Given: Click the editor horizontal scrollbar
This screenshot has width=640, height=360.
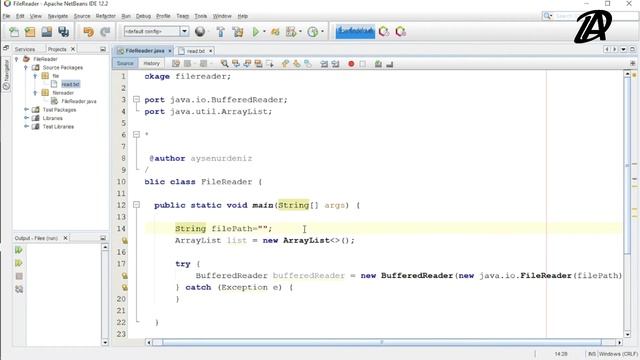Looking at the screenshot, I should (x=382, y=342).
